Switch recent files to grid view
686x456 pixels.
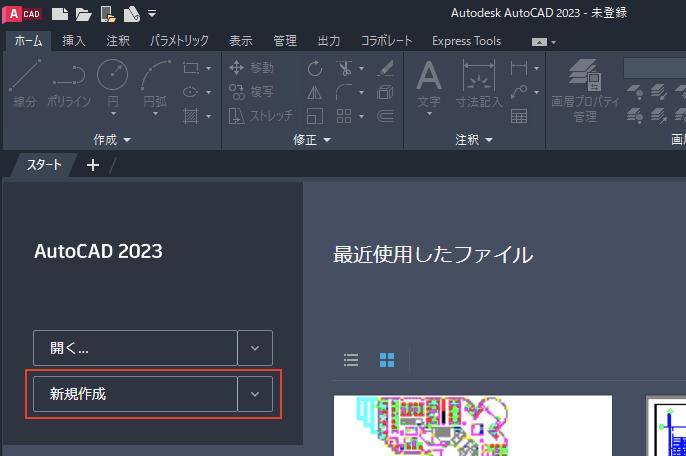coord(387,360)
